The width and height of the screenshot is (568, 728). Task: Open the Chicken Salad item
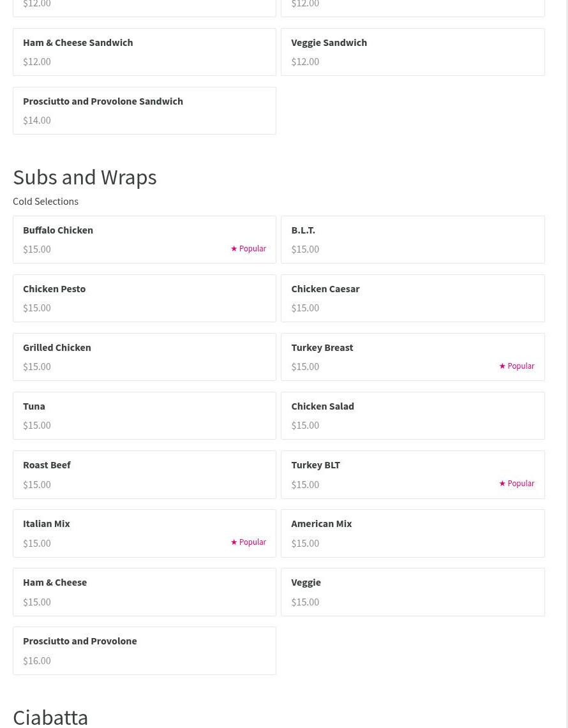(x=412, y=415)
